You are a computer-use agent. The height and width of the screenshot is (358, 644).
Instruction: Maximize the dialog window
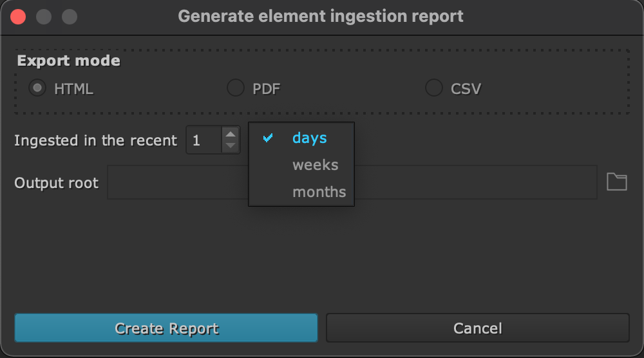[69, 17]
